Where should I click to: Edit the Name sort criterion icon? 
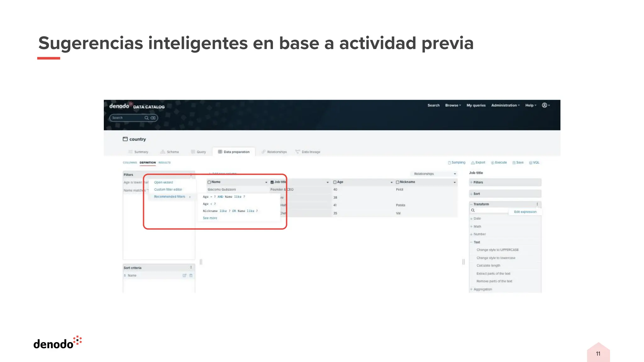click(185, 276)
